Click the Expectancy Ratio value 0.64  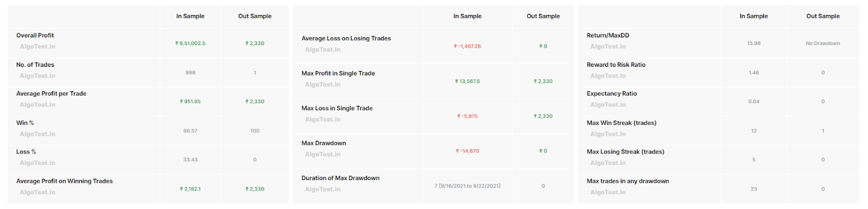pos(754,102)
